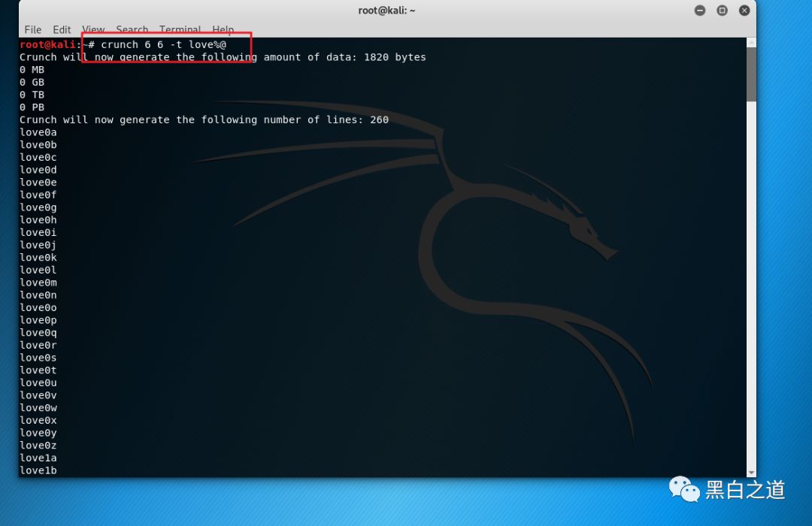Click the terminal scrollbar thumb
Screen dimensions: 812x526
click(751, 74)
